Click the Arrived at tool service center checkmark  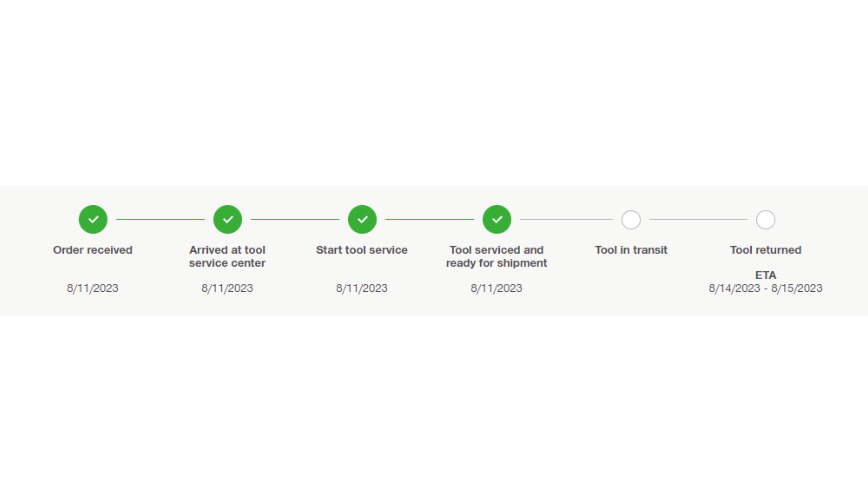(x=228, y=219)
